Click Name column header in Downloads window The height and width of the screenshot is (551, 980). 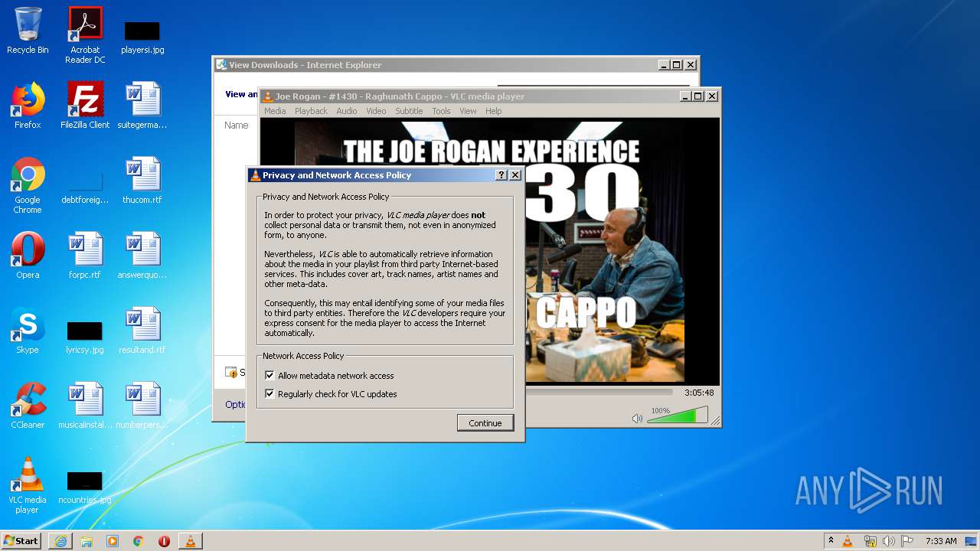pos(236,126)
